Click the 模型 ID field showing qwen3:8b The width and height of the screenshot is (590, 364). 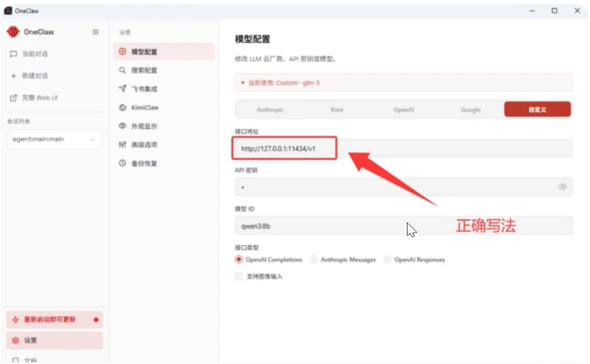pos(404,226)
